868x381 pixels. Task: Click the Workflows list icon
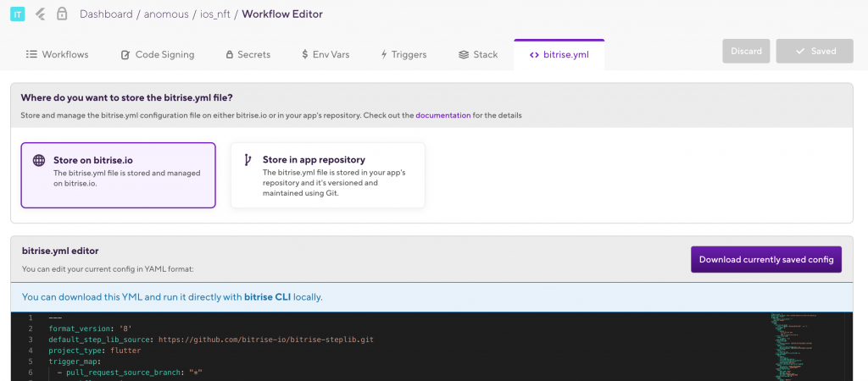[31, 54]
